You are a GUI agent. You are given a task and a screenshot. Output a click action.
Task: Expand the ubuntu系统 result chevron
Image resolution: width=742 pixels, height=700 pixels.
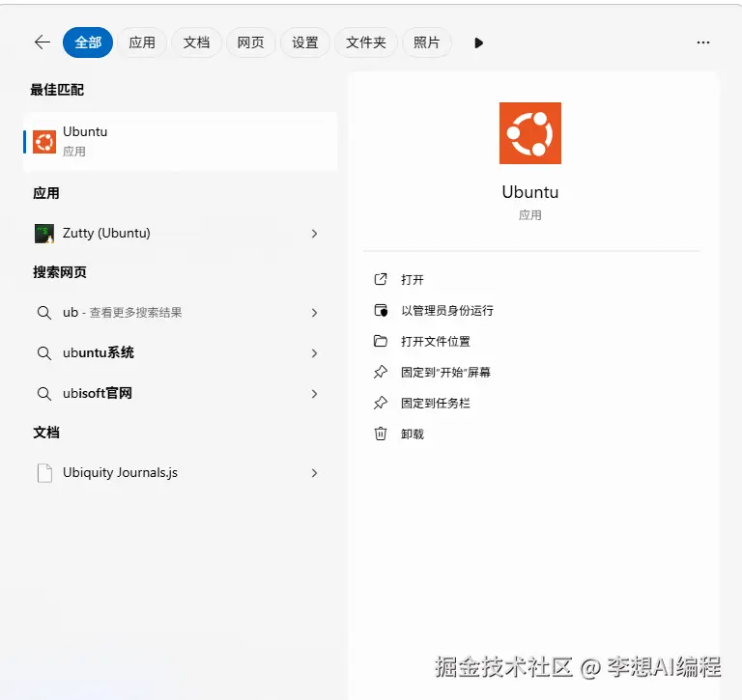tap(314, 353)
